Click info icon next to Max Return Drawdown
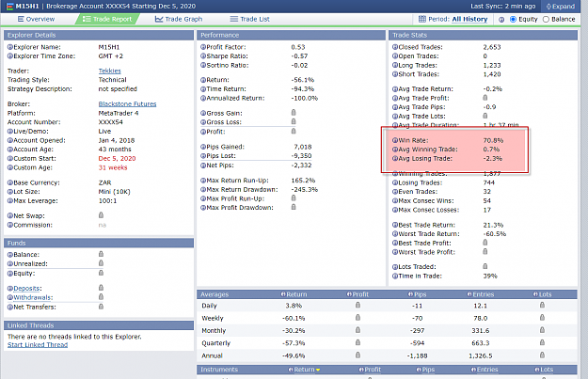 click(x=203, y=190)
